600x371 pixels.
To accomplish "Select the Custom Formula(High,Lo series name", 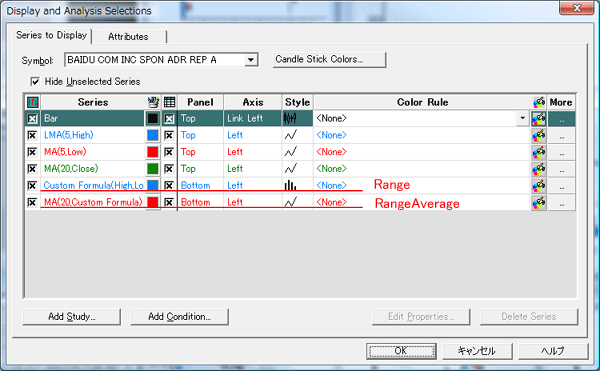I will 93,186.
